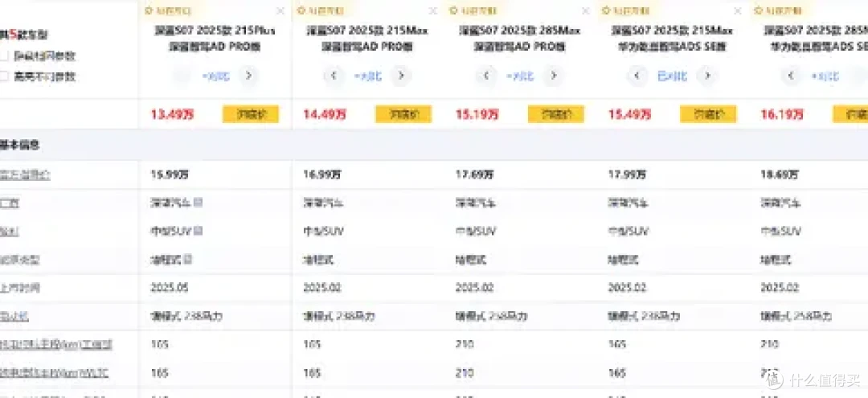The width and height of the screenshot is (868, 398).
Task: Click the yellow 询底价 button next to 14.49万
Action: click(x=403, y=114)
